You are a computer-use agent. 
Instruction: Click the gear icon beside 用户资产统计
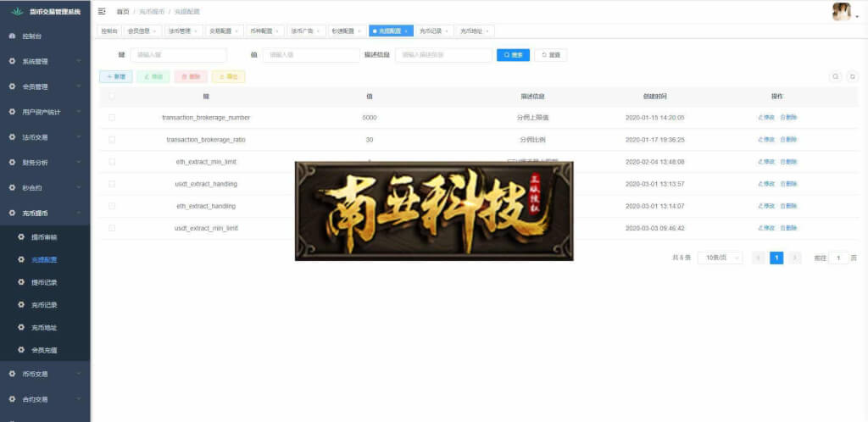[x=12, y=112]
